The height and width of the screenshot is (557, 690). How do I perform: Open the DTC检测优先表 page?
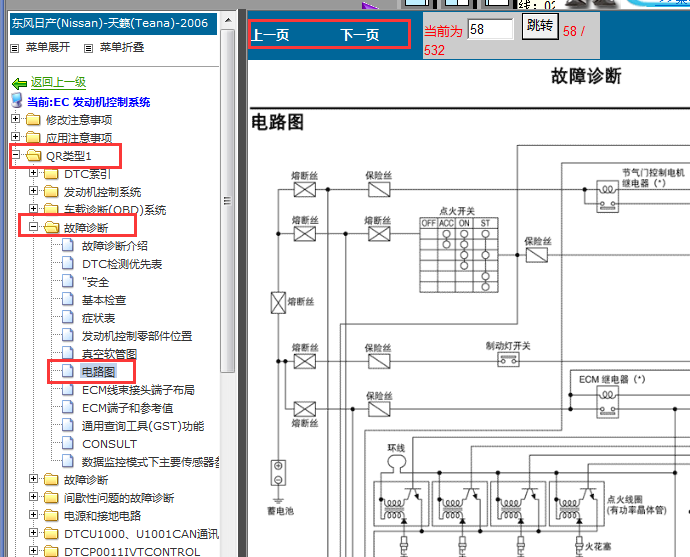(122, 264)
